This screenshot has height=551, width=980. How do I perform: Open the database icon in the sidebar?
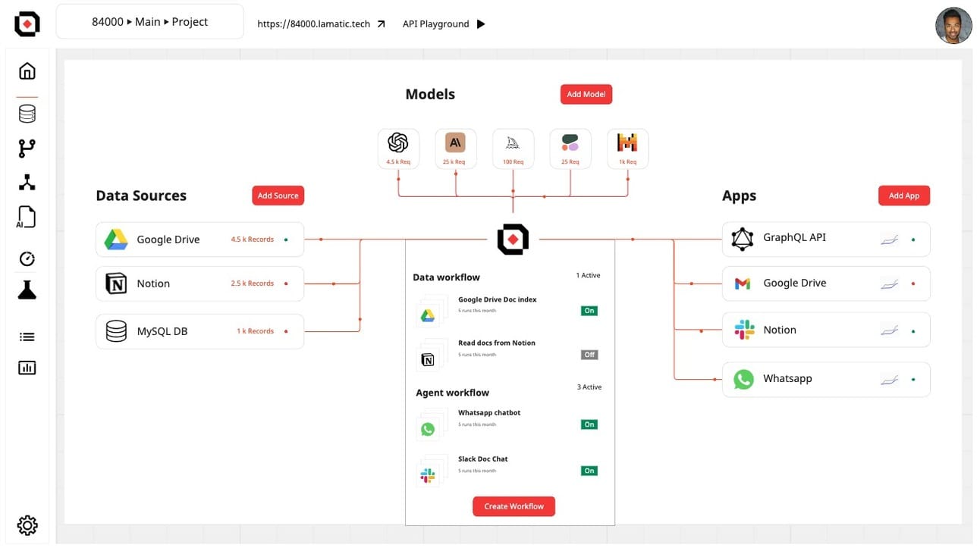27,114
